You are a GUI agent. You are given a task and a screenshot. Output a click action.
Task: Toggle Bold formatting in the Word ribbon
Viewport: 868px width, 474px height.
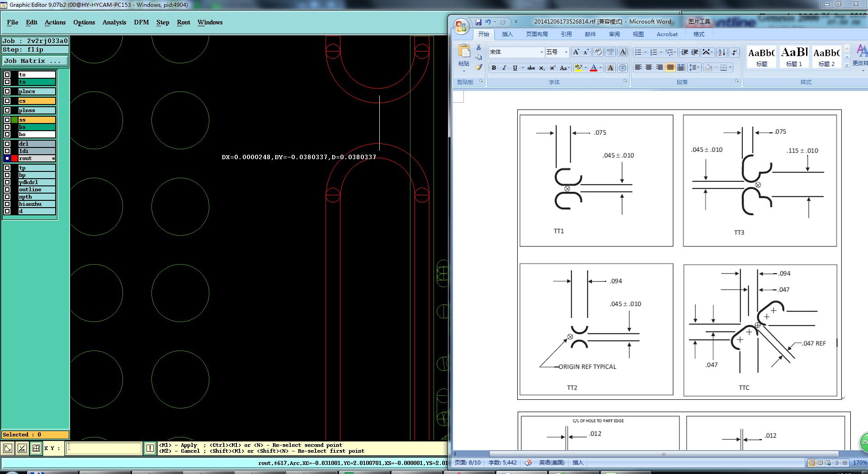click(x=494, y=68)
